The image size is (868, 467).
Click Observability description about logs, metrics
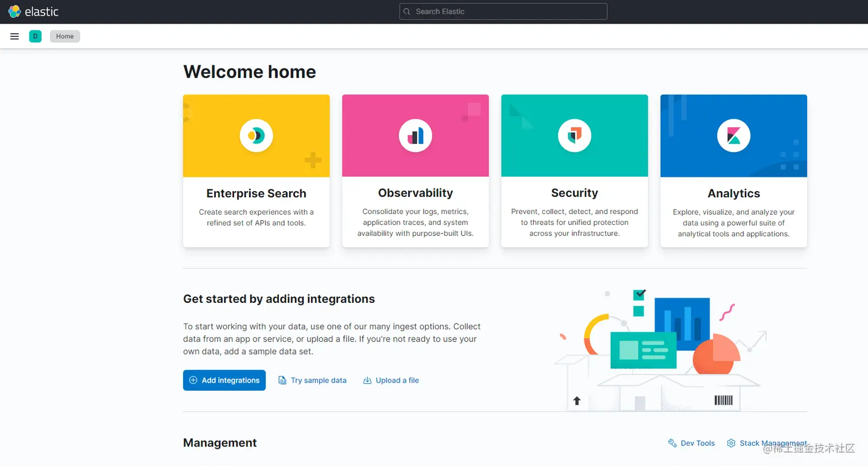(x=416, y=223)
